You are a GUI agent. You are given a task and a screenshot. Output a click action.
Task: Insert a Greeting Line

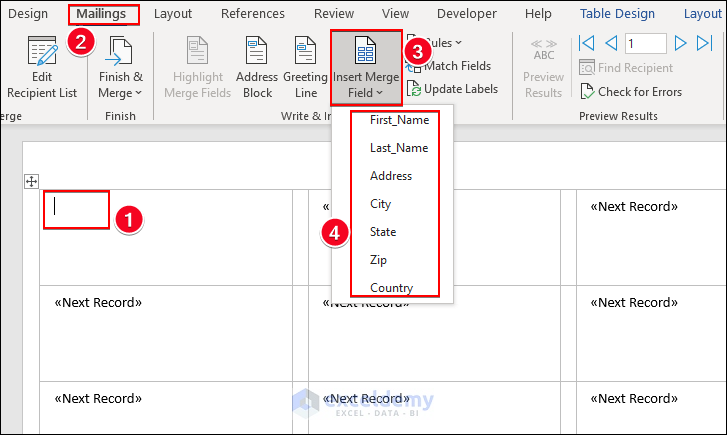click(x=305, y=68)
